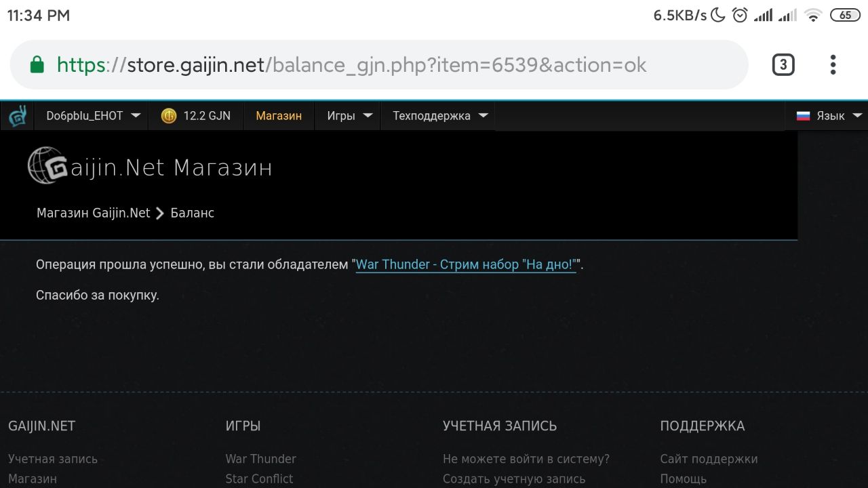Click the ПОДДЕРЖКА footer heading

click(x=703, y=426)
